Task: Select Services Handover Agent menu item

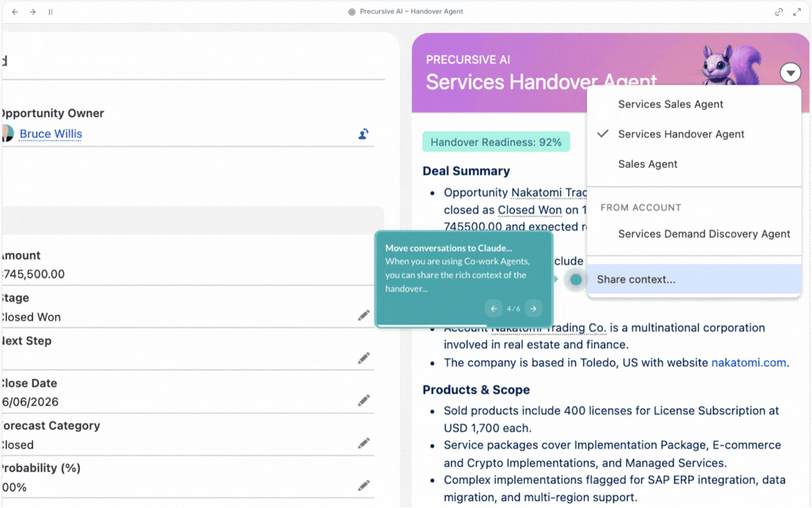Action: pos(694,134)
